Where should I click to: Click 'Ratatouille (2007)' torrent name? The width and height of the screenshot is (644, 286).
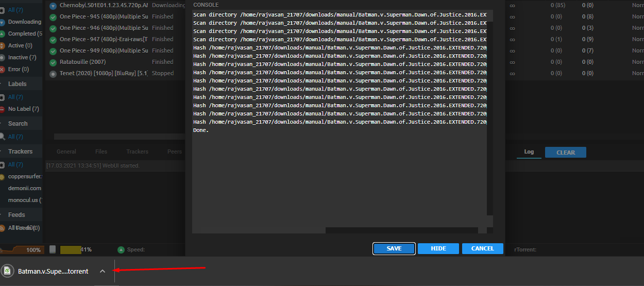coord(83,62)
